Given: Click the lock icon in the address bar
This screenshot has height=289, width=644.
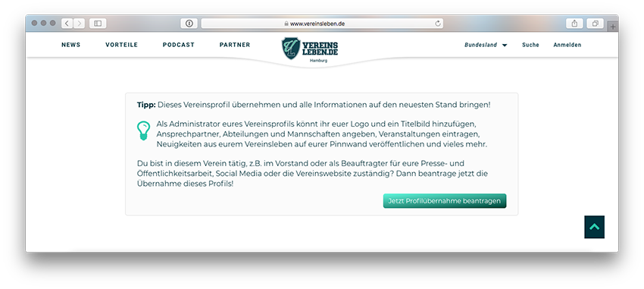Looking at the screenshot, I should pos(286,24).
